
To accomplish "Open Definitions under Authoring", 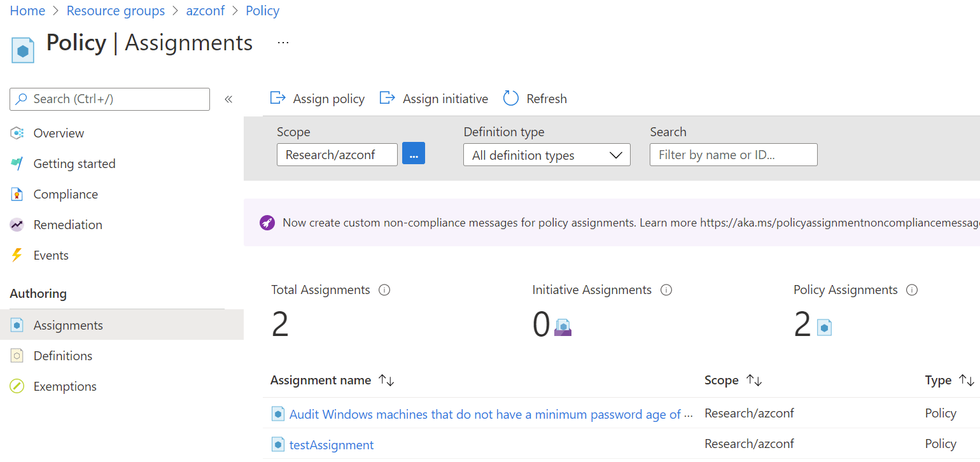I will click(61, 355).
